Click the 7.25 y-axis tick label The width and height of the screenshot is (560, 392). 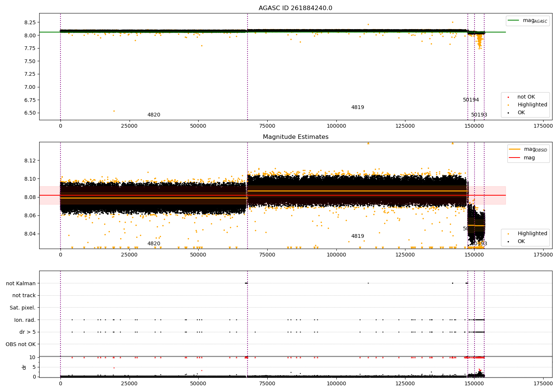pos(29,74)
